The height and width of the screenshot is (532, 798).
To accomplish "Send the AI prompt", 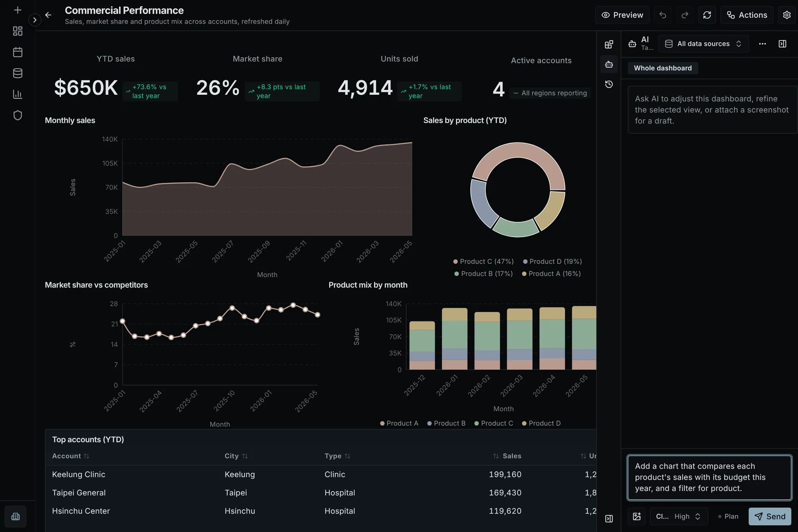I will tap(770, 516).
